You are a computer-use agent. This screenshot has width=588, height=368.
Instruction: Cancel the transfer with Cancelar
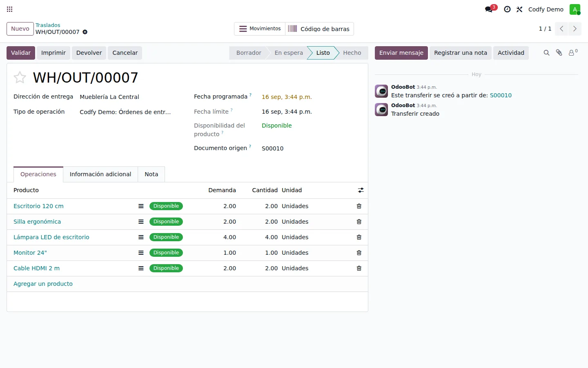click(x=125, y=53)
